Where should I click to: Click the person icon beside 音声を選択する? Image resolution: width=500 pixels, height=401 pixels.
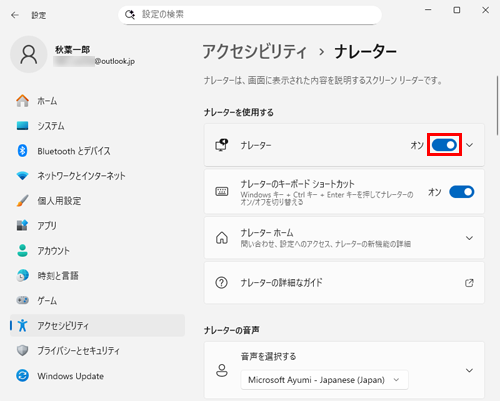click(x=222, y=370)
